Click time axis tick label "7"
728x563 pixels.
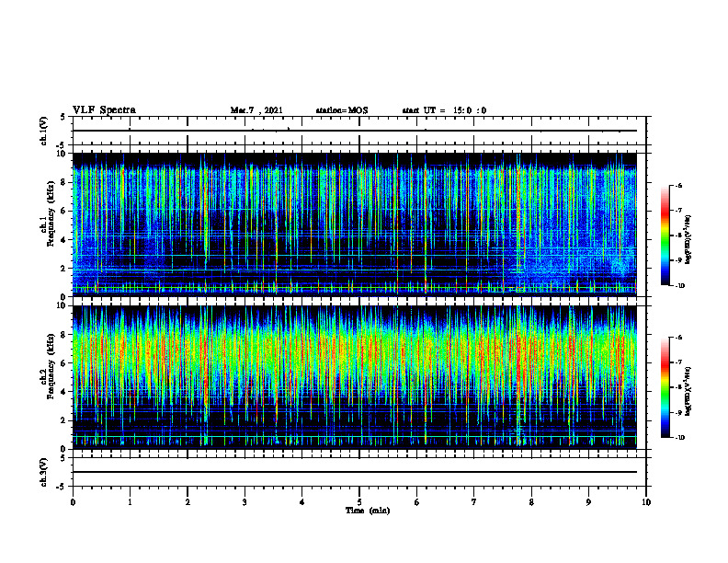pos(474,502)
